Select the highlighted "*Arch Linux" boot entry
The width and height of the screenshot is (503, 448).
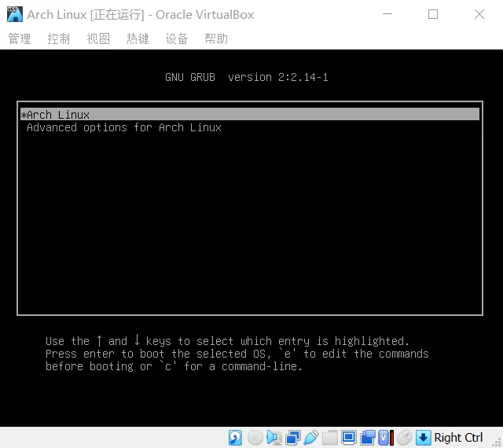click(250, 114)
